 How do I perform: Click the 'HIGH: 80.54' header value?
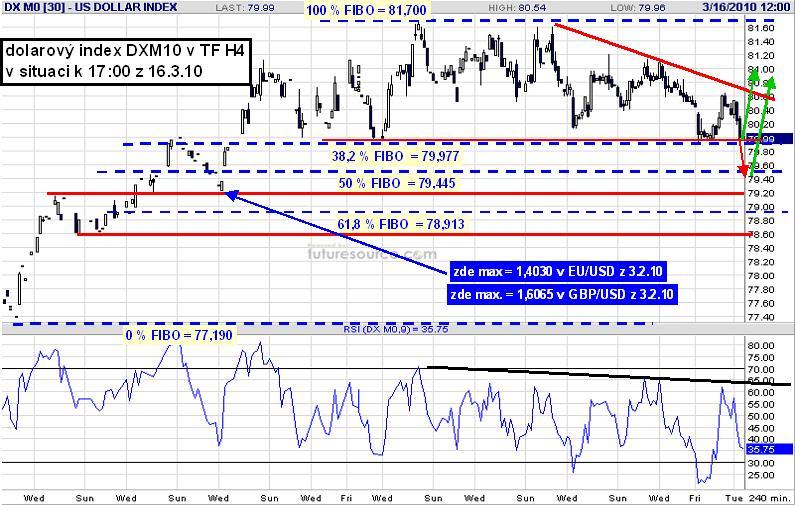pos(519,8)
